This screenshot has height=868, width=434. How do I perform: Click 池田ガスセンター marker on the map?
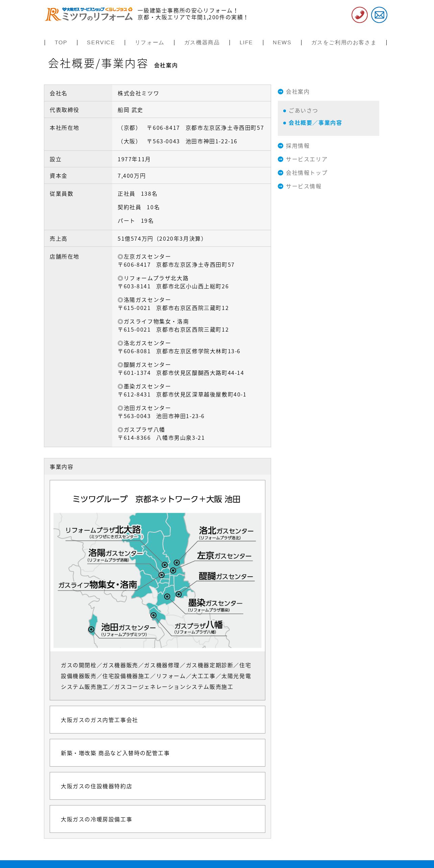tap(91, 629)
